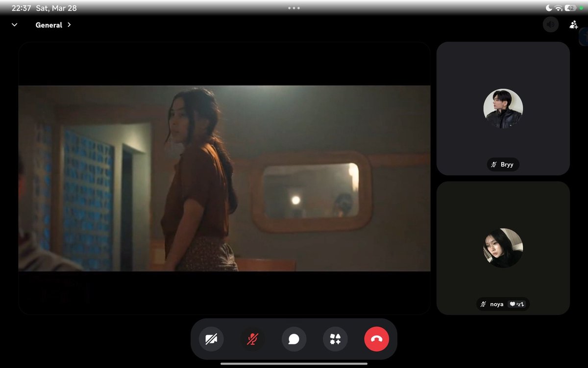
Task: Invite friends with the add-person icon
Action: click(573, 25)
